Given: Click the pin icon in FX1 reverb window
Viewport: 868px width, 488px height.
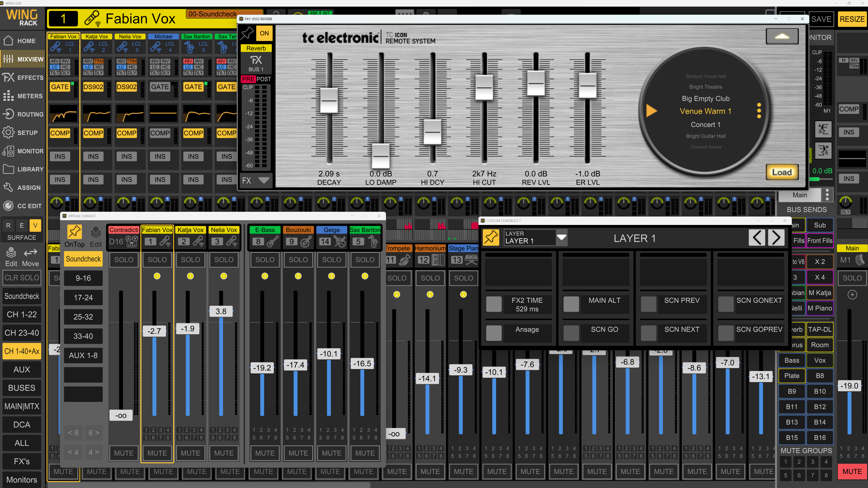Looking at the screenshot, I should (x=247, y=33).
